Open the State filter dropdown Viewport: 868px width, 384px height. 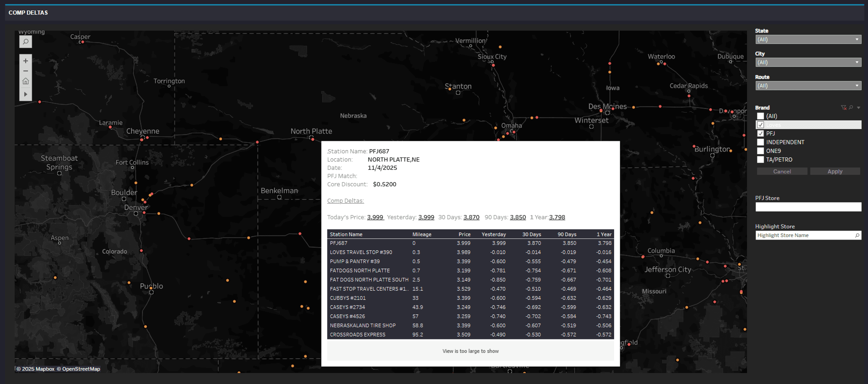pyautogui.click(x=808, y=39)
